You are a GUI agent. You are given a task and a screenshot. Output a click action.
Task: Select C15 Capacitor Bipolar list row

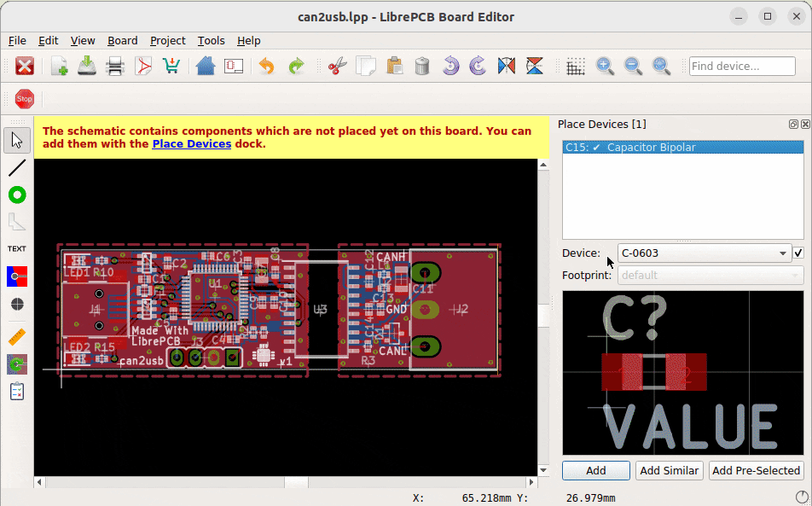click(683, 147)
